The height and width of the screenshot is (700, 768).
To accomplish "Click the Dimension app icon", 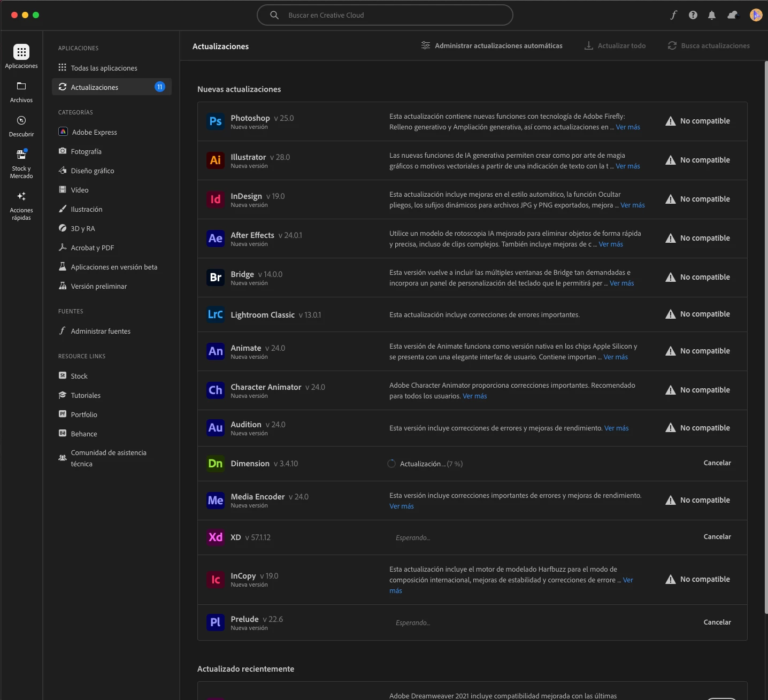I will coord(216,464).
